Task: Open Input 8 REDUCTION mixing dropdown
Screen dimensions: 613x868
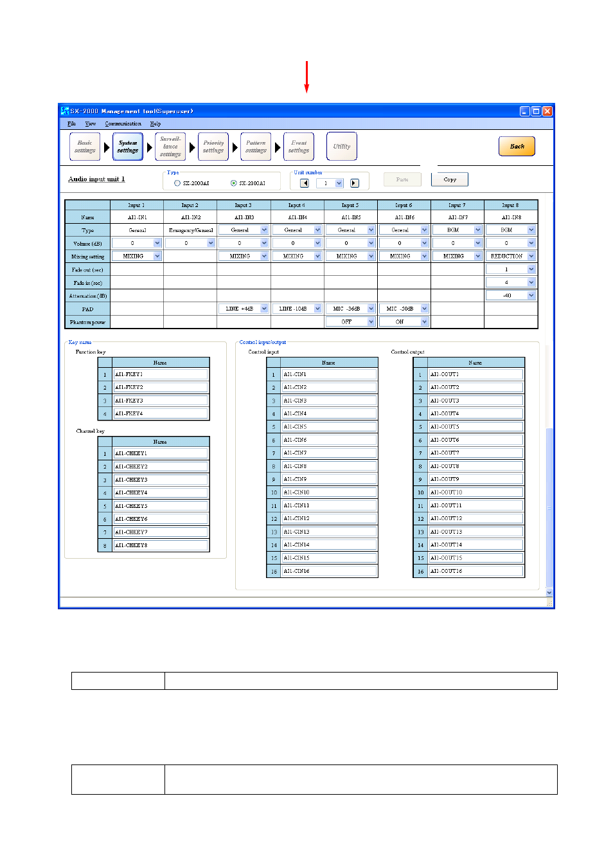Action: click(x=531, y=256)
